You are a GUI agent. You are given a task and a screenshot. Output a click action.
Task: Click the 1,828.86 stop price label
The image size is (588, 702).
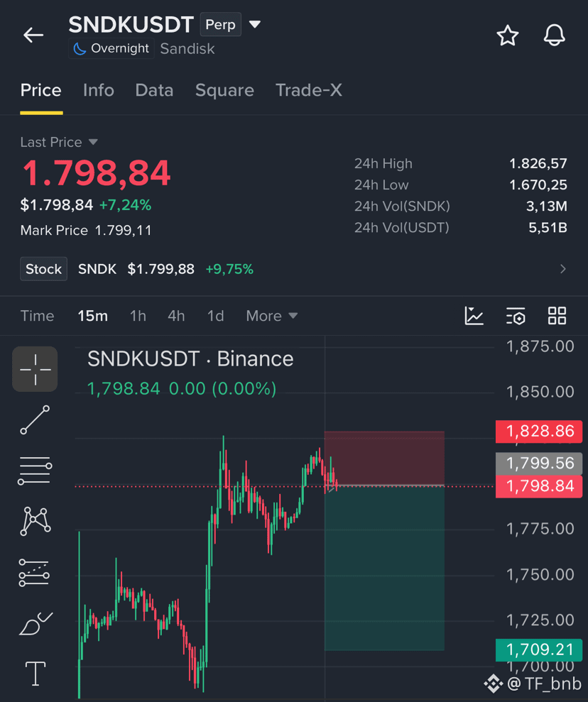(x=539, y=431)
